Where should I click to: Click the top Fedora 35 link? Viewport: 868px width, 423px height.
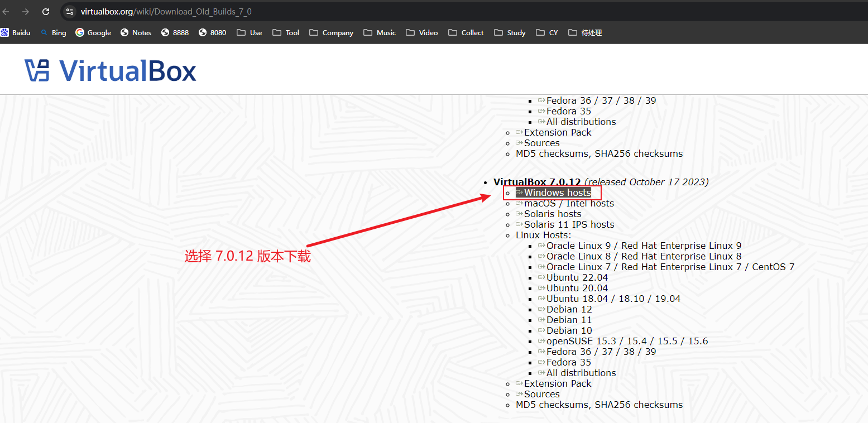click(565, 111)
